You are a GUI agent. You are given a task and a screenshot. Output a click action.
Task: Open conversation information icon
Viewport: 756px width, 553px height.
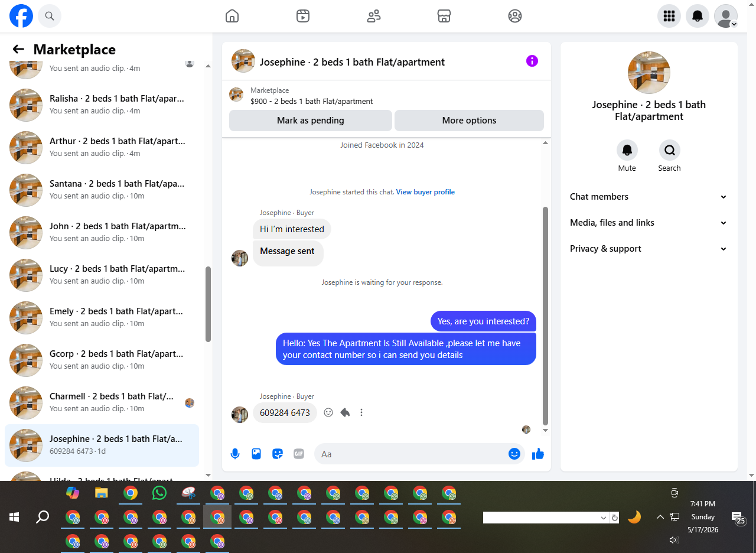click(x=532, y=61)
